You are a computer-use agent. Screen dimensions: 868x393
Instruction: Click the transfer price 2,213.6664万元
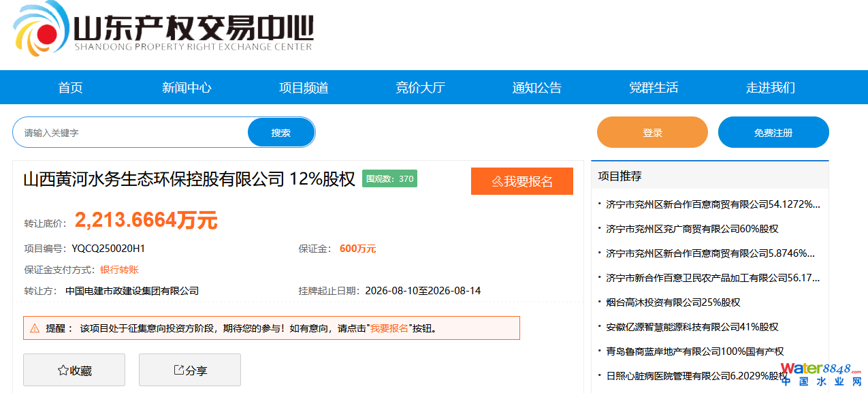coord(146,220)
